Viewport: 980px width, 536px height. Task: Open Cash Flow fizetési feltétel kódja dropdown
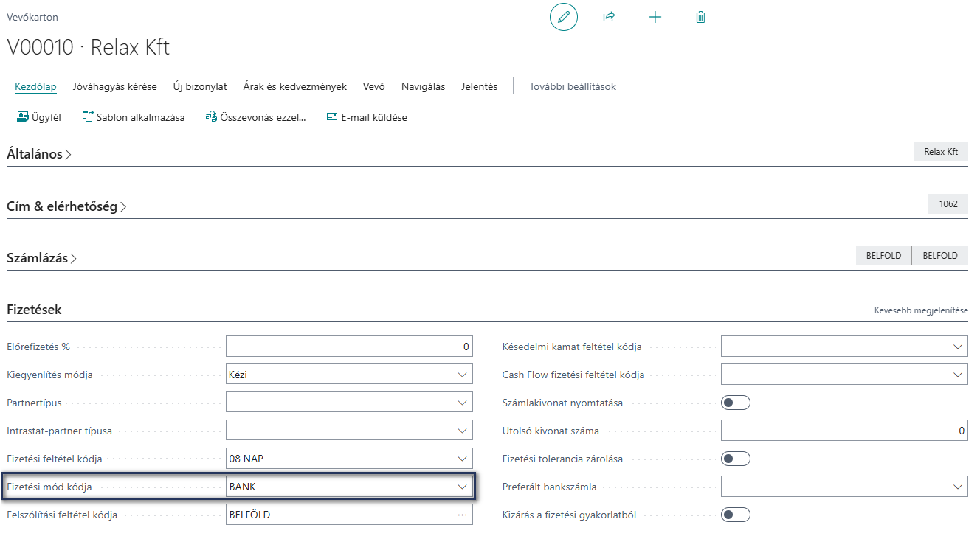958,375
